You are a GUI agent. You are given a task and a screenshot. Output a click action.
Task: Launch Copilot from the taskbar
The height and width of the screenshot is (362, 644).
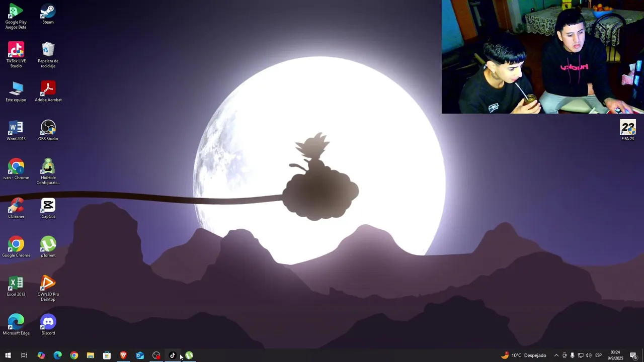pos(41,355)
